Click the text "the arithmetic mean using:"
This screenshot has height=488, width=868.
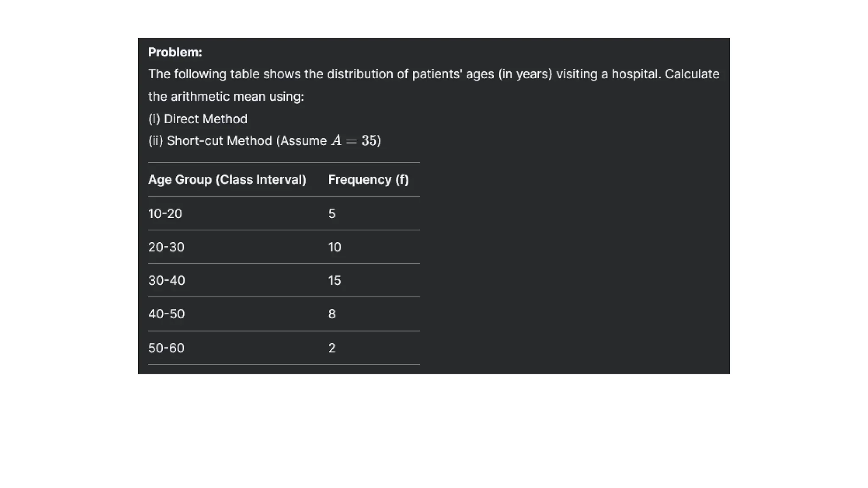[x=226, y=97]
